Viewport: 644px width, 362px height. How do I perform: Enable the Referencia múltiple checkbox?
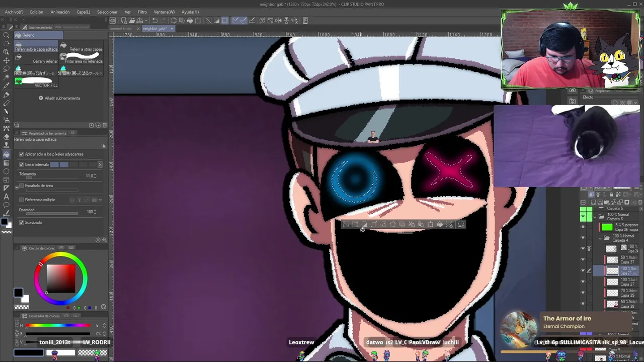click(x=21, y=200)
